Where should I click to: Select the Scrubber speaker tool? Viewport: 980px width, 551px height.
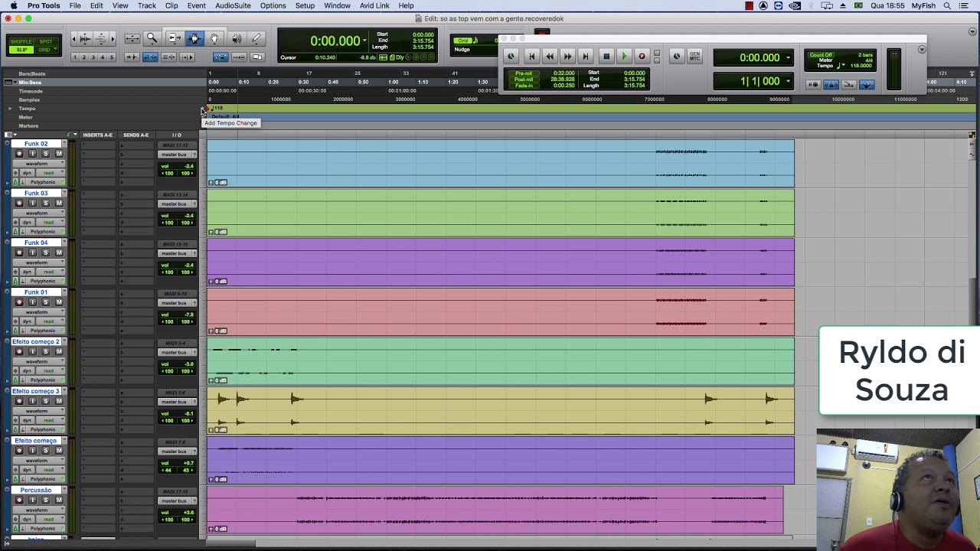[236, 38]
